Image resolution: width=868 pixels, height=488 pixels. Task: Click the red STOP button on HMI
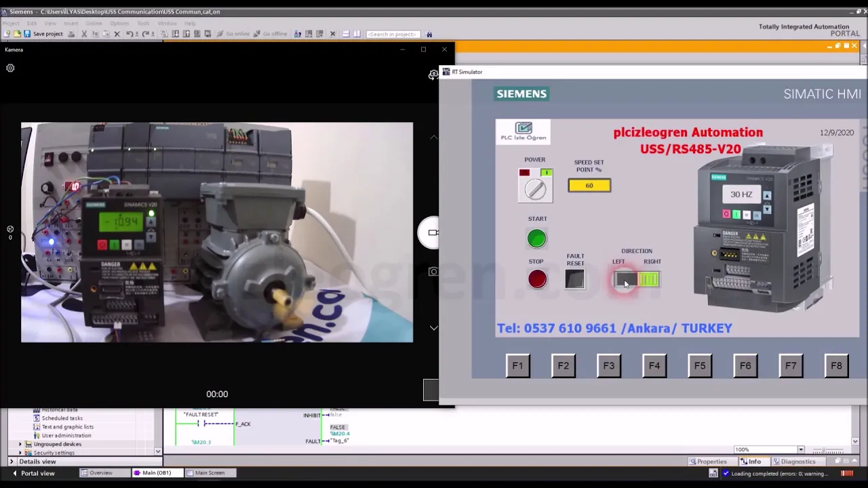537,279
